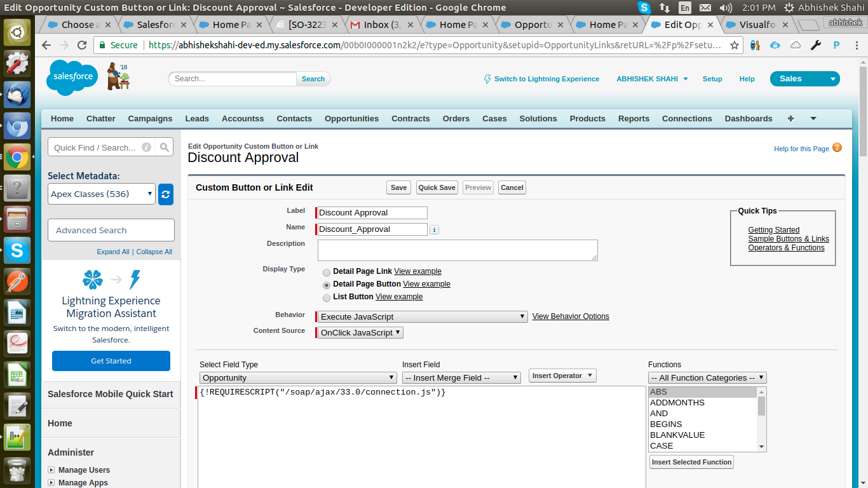
Task: Click the Quick Find search magnifier icon
Action: (165, 147)
